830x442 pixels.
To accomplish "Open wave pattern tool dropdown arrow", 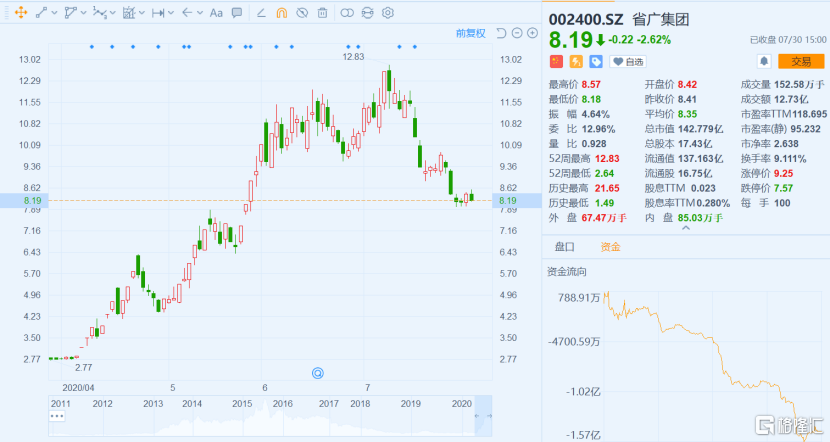I will 112,13.
